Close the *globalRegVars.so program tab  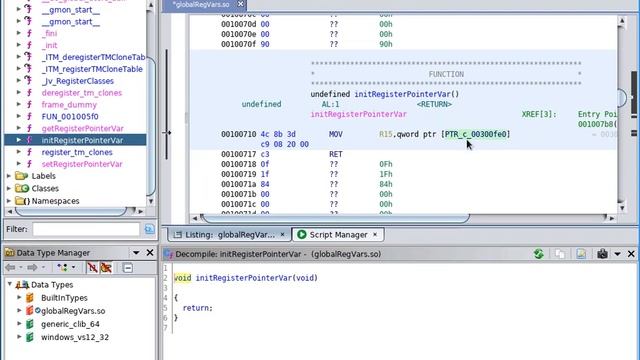point(241,4)
